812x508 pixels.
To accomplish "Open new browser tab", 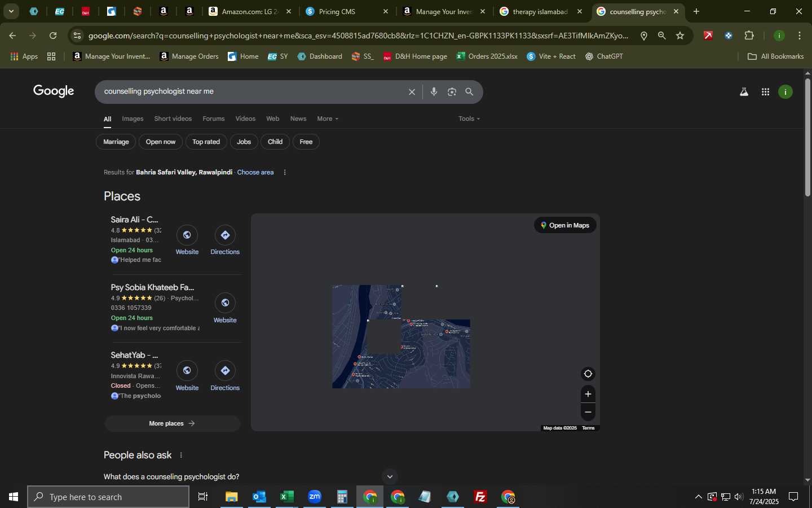I will (x=696, y=11).
